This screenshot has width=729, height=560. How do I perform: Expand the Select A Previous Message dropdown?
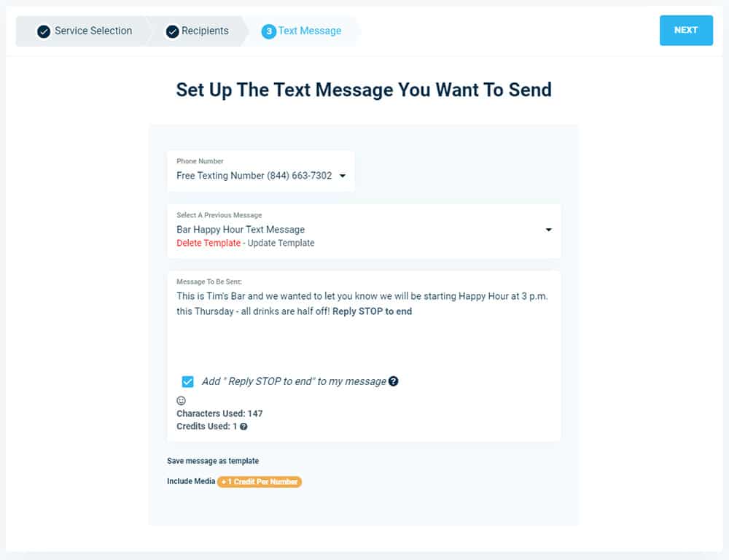(x=549, y=230)
